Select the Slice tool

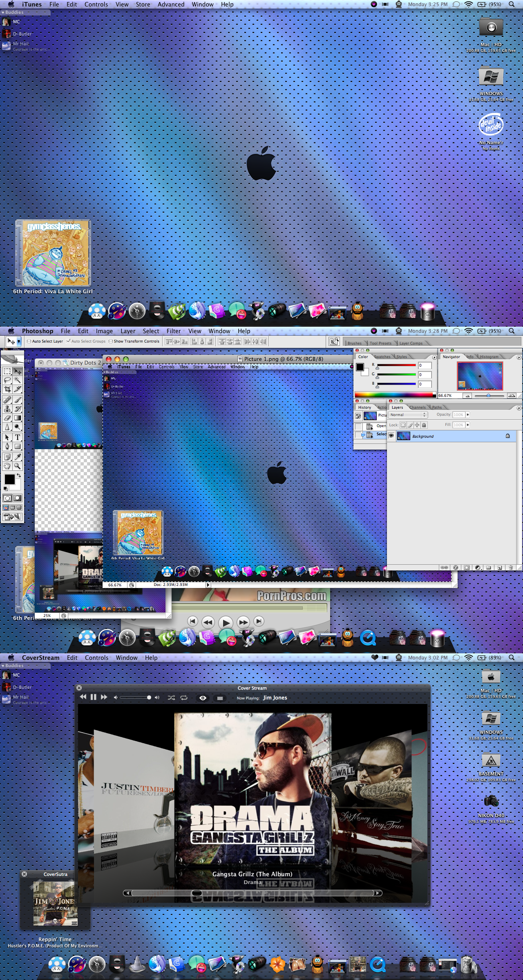18,389
